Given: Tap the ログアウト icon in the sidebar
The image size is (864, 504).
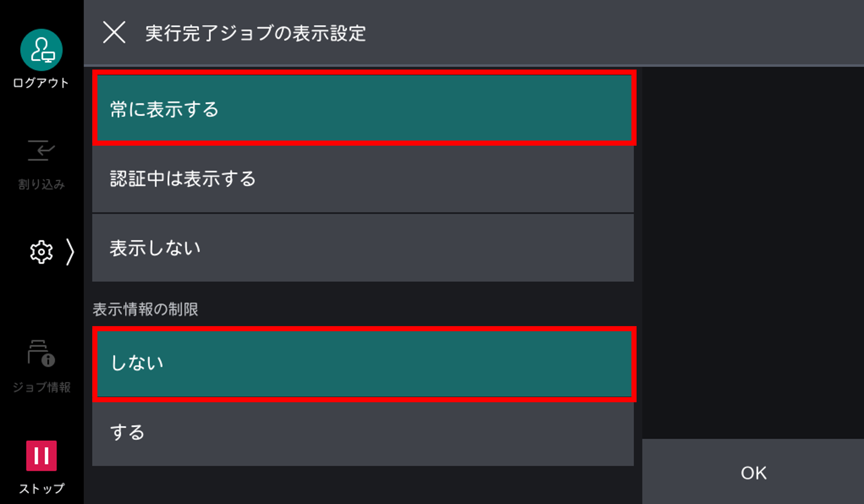Looking at the screenshot, I should point(41,49).
